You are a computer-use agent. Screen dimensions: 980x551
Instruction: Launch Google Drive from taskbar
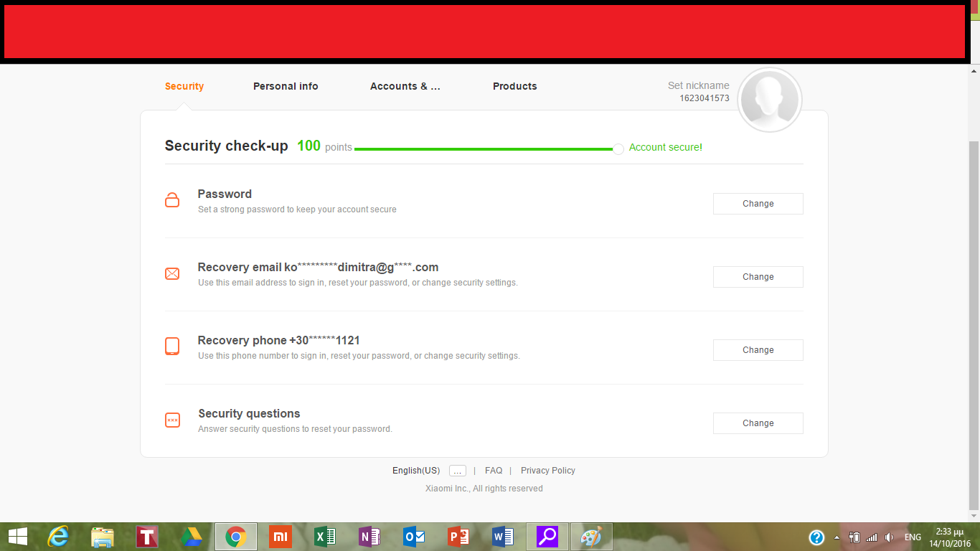click(191, 537)
